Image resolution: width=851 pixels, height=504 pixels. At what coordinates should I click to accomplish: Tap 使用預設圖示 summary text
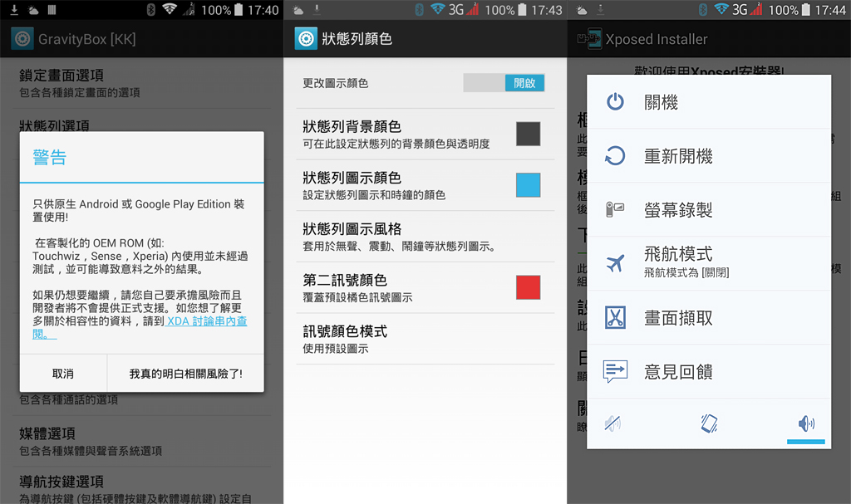pos(336,349)
